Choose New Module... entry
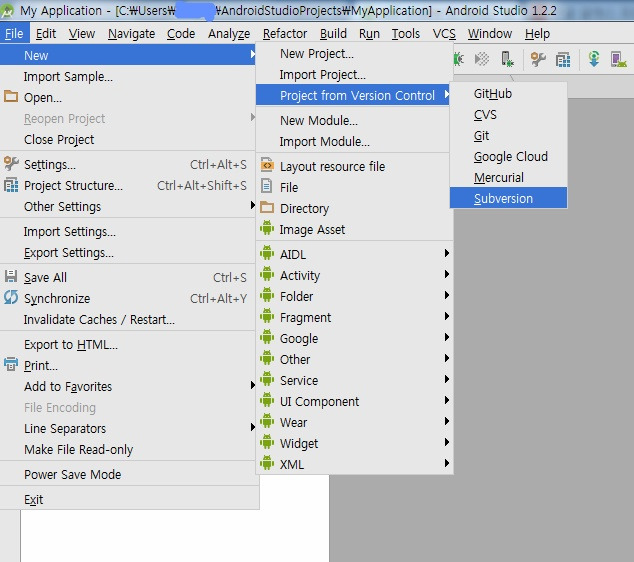 pyautogui.click(x=354, y=120)
